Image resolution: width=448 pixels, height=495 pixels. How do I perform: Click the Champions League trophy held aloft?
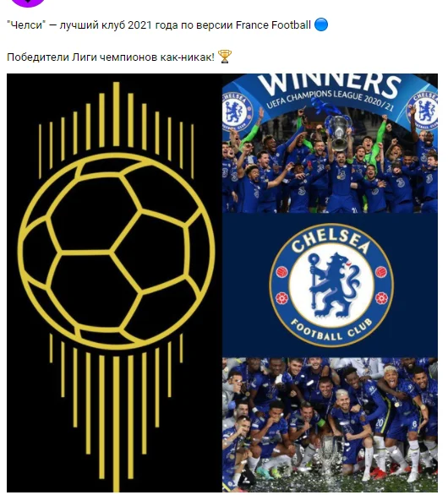coord(339,133)
